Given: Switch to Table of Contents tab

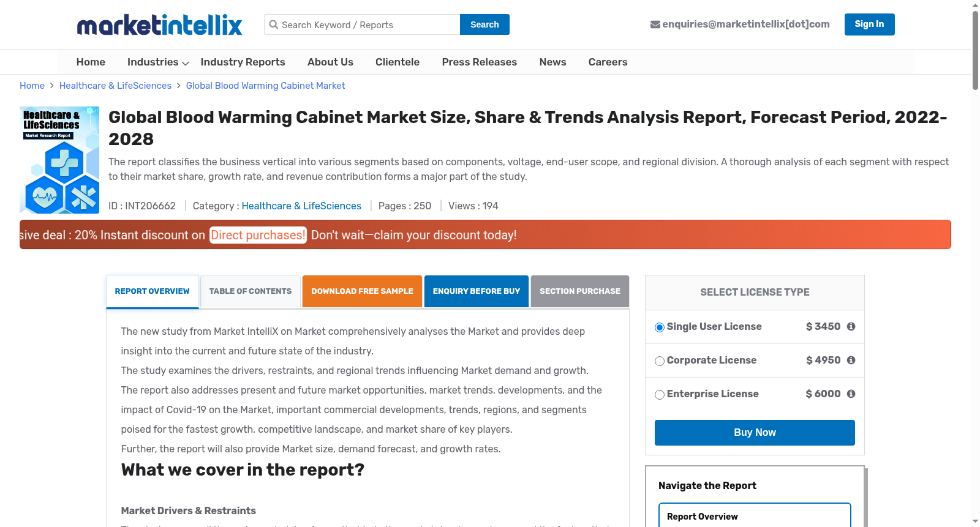Looking at the screenshot, I should 251,291.
